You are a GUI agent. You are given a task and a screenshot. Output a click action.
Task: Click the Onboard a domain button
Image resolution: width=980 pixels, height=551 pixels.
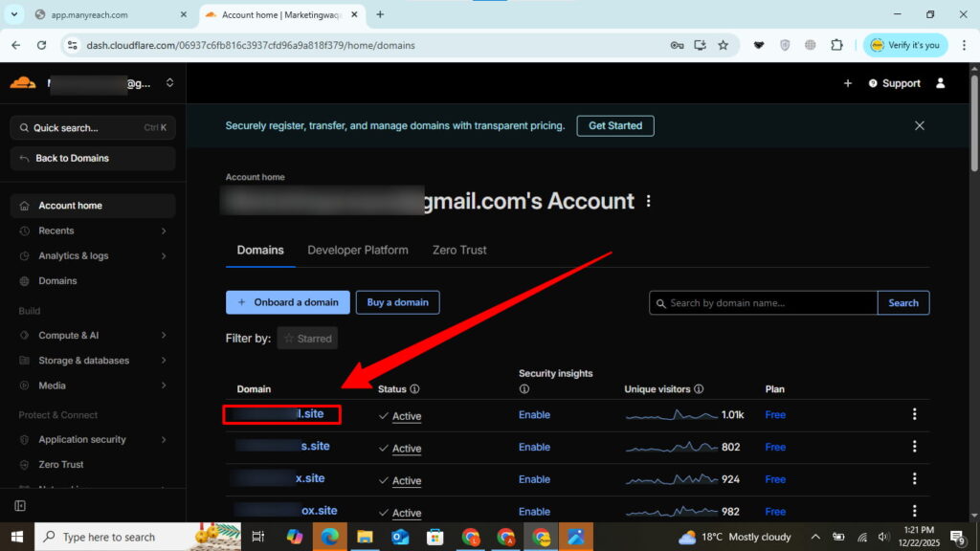click(287, 302)
